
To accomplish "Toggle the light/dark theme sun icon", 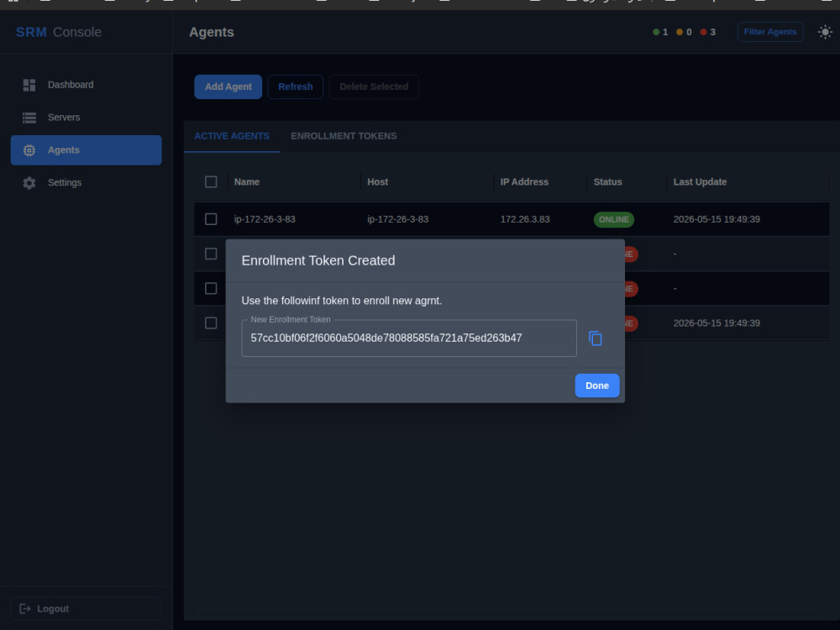I will click(x=825, y=32).
